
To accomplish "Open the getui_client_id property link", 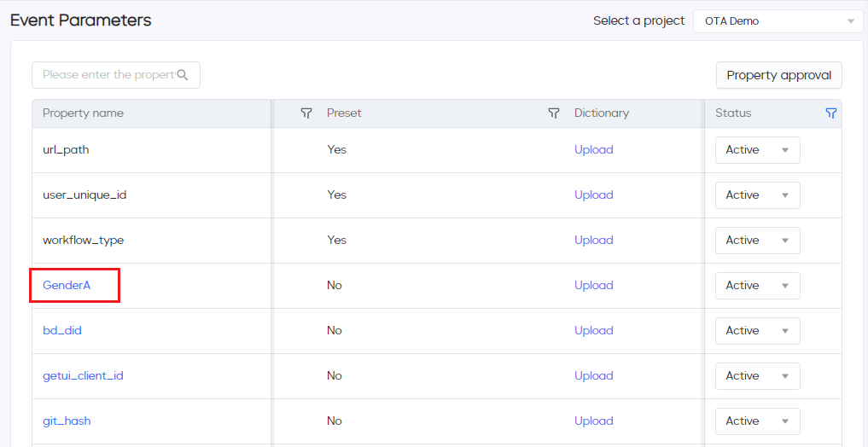I will point(83,376).
